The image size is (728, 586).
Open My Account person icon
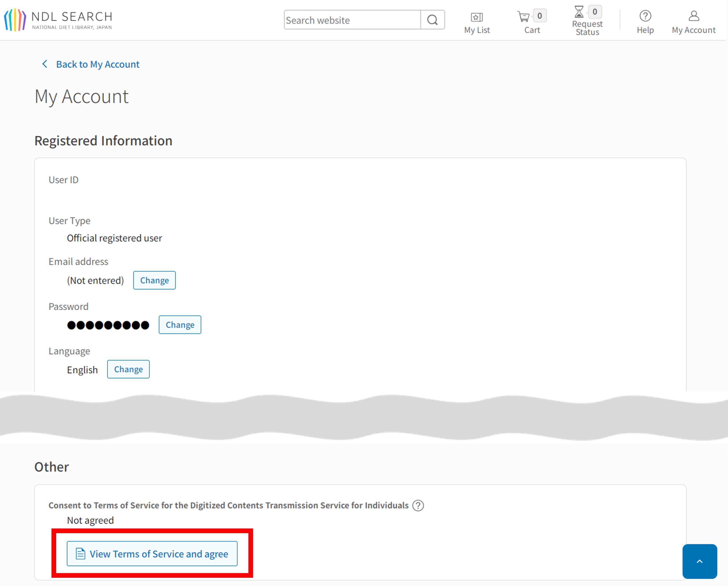tap(694, 16)
